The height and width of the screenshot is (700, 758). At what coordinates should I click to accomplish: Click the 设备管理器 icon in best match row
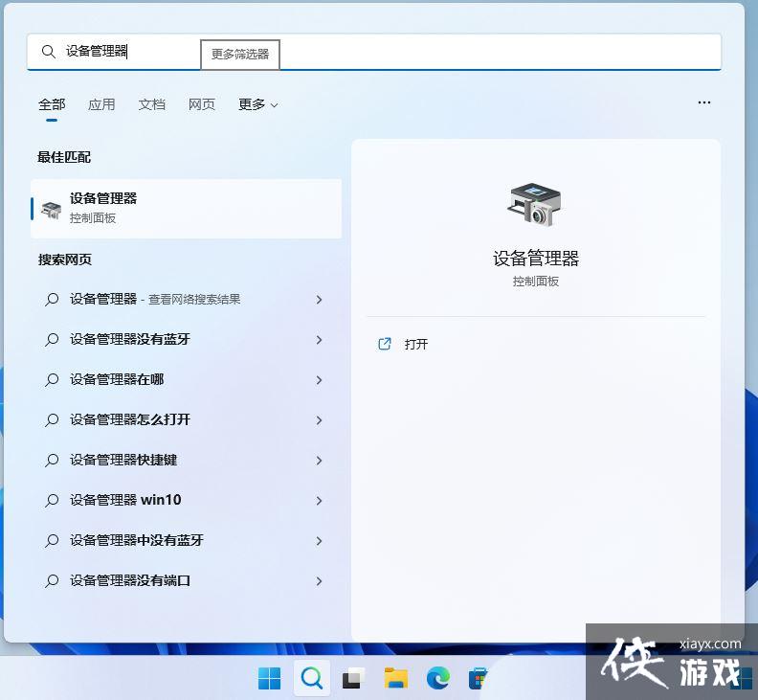52,210
